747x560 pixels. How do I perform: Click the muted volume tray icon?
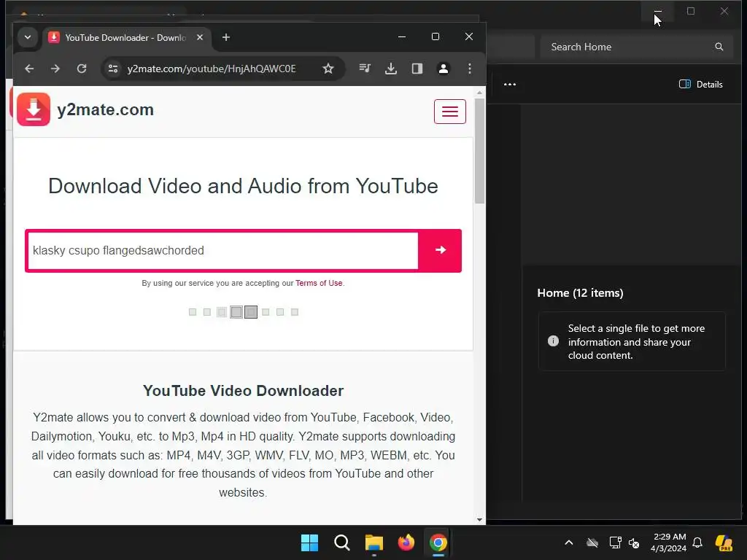634,542
